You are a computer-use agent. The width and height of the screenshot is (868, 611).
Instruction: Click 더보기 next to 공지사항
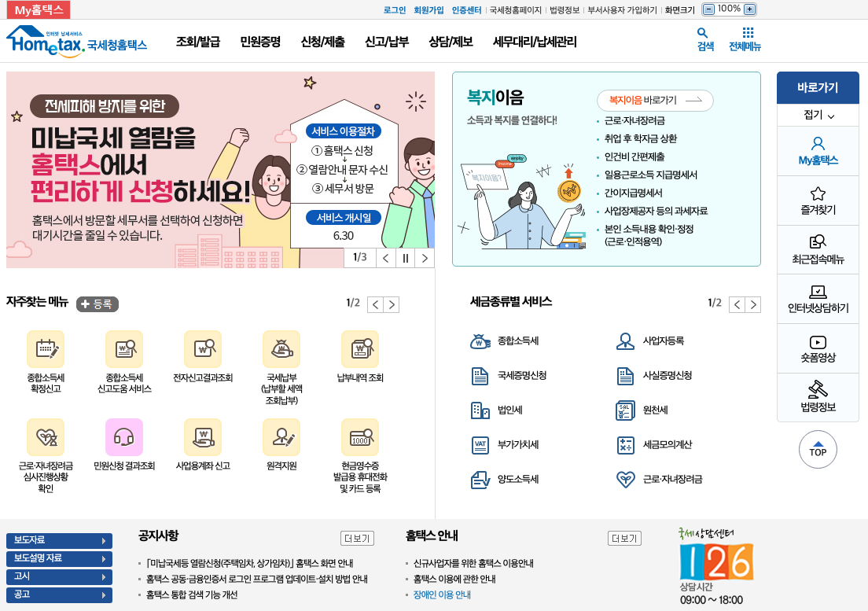357,539
